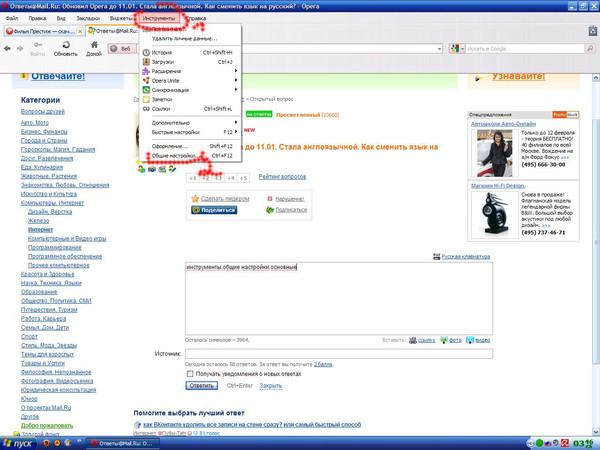Click the Windows пуск Start button
The width and height of the screenshot is (600, 450).
(18, 443)
